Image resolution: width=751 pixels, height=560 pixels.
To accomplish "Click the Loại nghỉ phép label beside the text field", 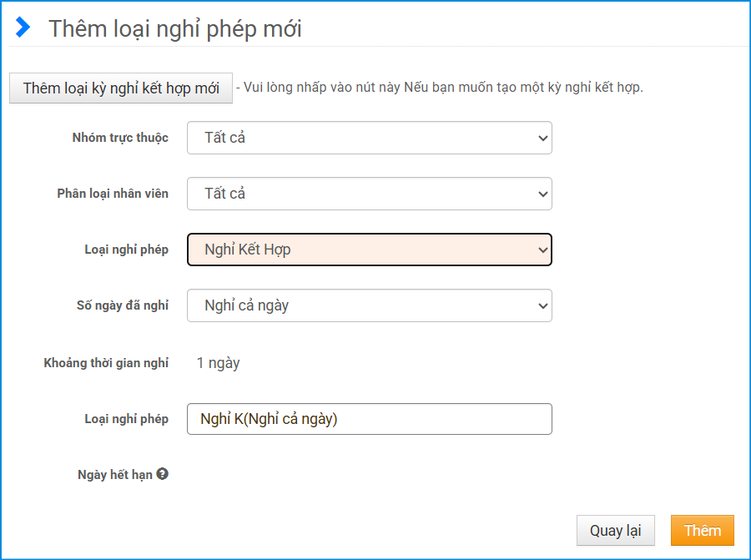I will coord(126,419).
